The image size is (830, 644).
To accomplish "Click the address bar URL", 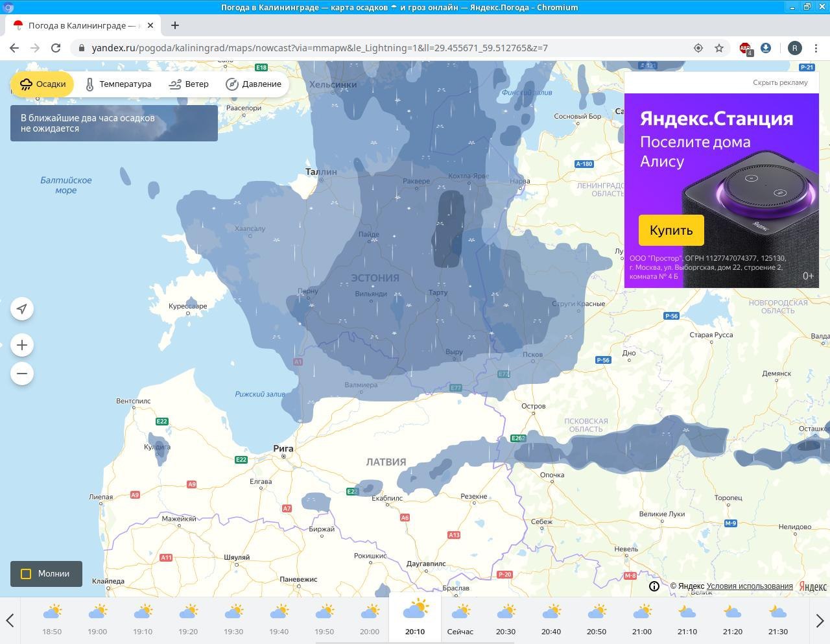I will tap(320, 48).
